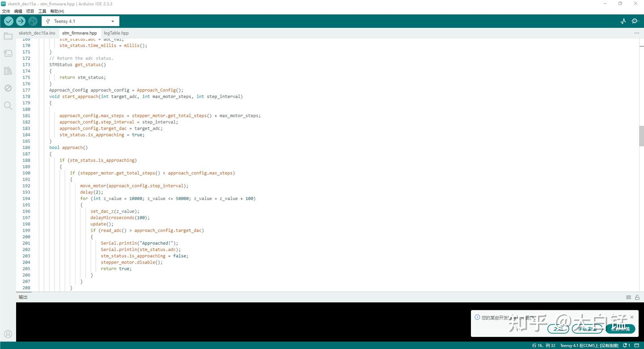
Task: Click the account profile icon in sidebar
Action: point(8,334)
